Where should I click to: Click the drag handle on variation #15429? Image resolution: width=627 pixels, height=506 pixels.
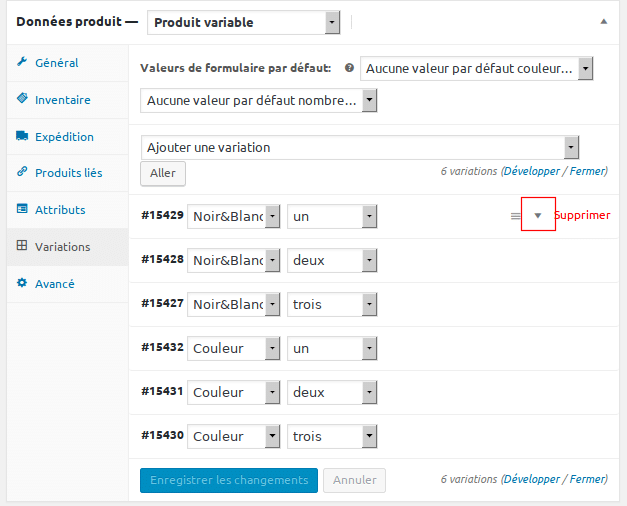pos(515,216)
